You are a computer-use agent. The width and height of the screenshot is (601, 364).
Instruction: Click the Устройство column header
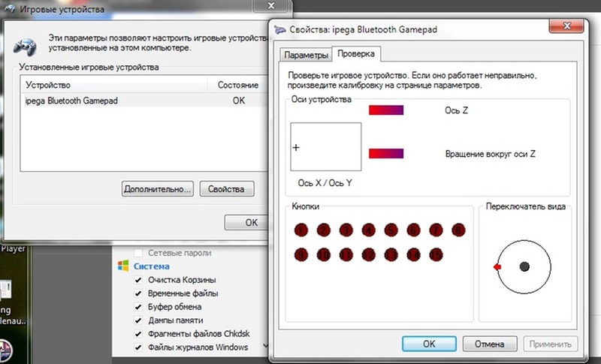(x=48, y=86)
